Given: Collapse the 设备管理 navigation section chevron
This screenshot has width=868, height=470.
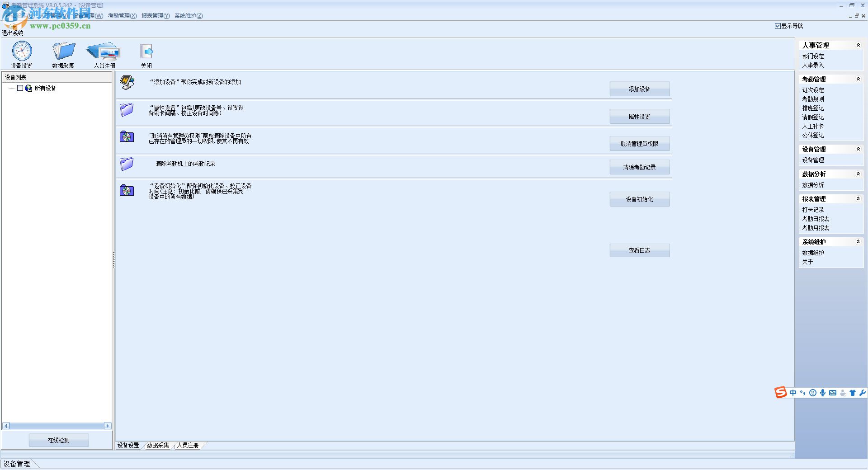Looking at the screenshot, I should pos(858,149).
